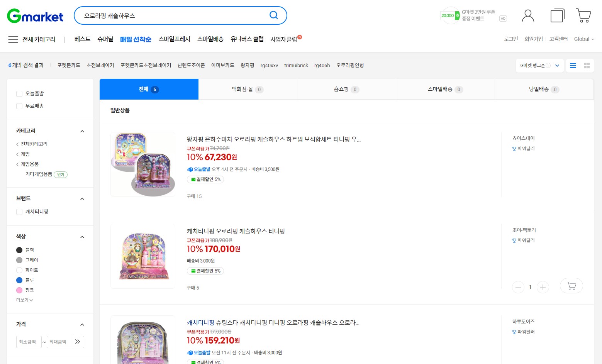602x364 pixels.
Task: Decrease quantity with minus button
Action: [x=518, y=287]
